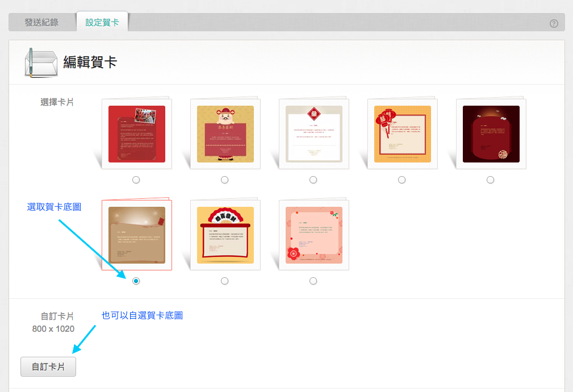Select the radio button under the red photo card
This screenshot has width=573, height=392.
pos(136,180)
